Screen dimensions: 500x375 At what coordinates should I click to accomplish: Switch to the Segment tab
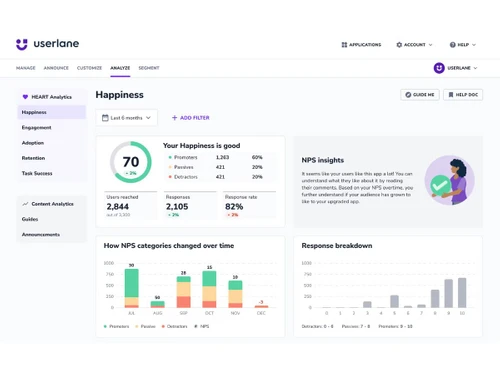(x=149, y=68)
